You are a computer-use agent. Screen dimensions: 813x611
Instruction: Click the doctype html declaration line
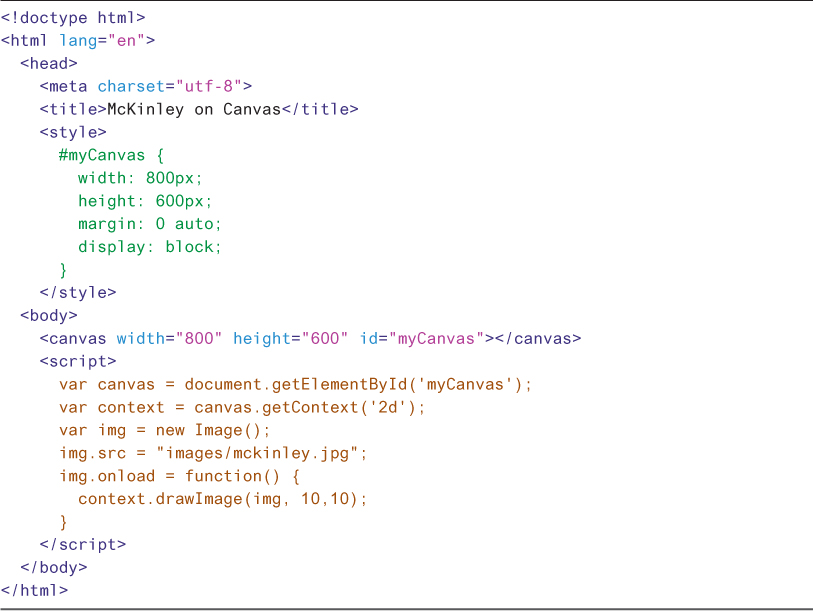click(73, 18)
